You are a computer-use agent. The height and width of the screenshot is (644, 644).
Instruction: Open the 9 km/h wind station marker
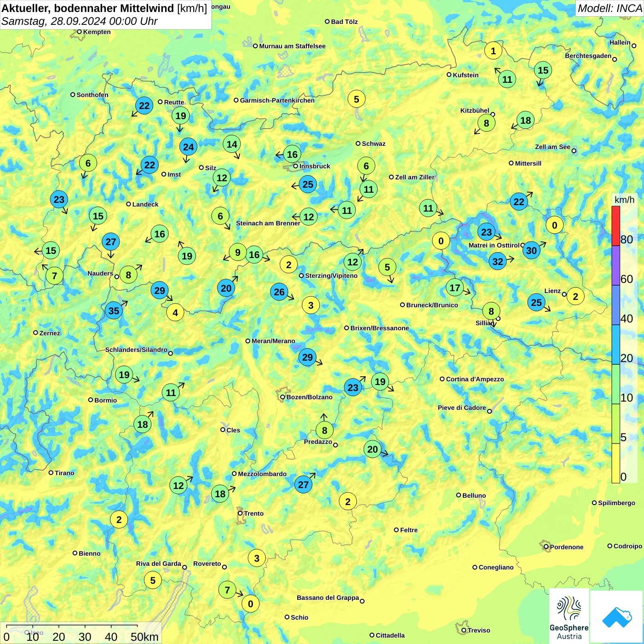point(237,252)
